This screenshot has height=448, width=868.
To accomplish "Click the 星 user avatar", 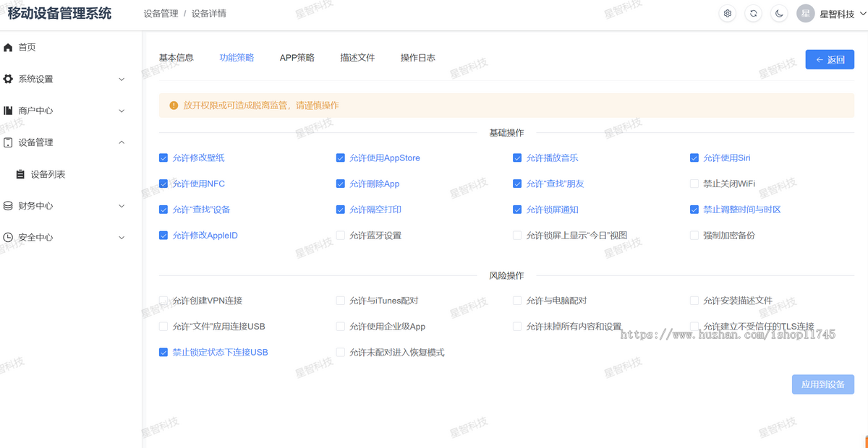I will coord(806,14).
